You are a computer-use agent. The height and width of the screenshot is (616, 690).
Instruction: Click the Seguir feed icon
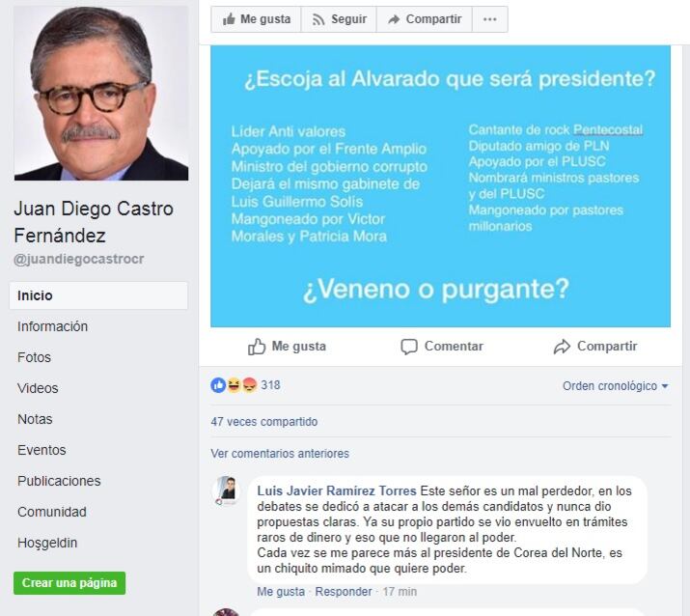tap(318, 19)
